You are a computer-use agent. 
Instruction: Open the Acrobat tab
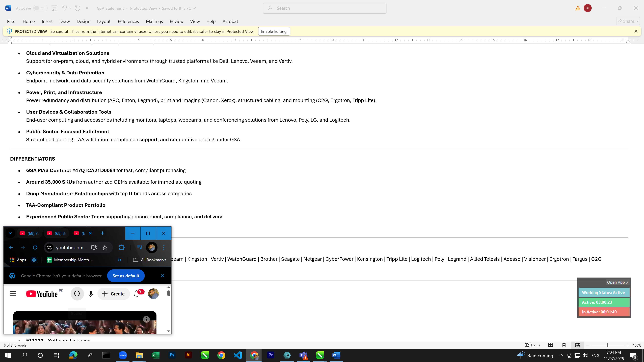coord(230,21)
